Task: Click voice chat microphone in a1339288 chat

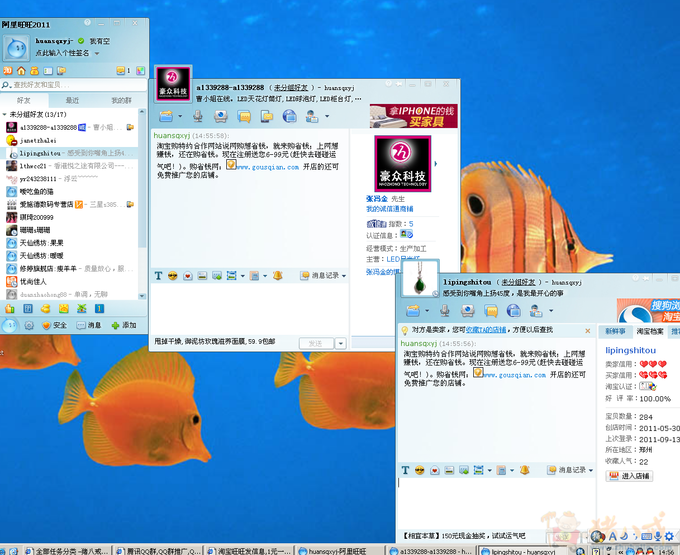Action: [198, 116]
